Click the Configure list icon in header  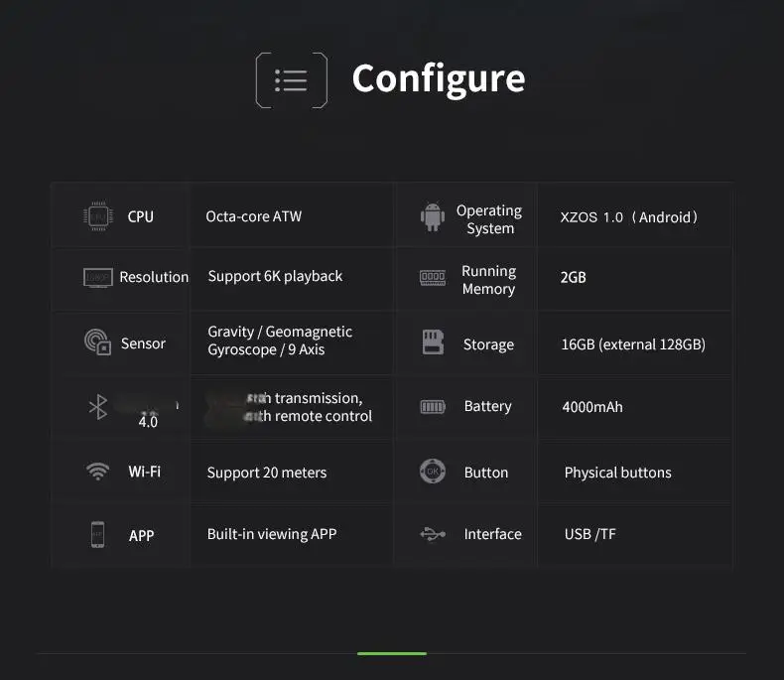pyautogui.click(x=292, y=80)
